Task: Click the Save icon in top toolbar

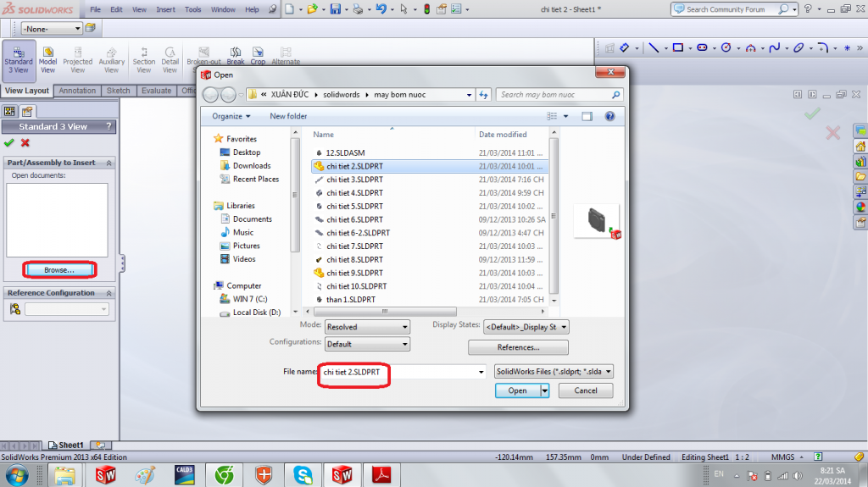Action: (x=336, y=8)
